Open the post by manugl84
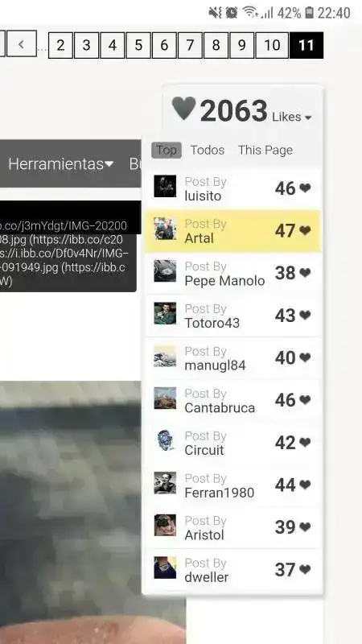This screenshot has height=644, width=362. (232, 357)
